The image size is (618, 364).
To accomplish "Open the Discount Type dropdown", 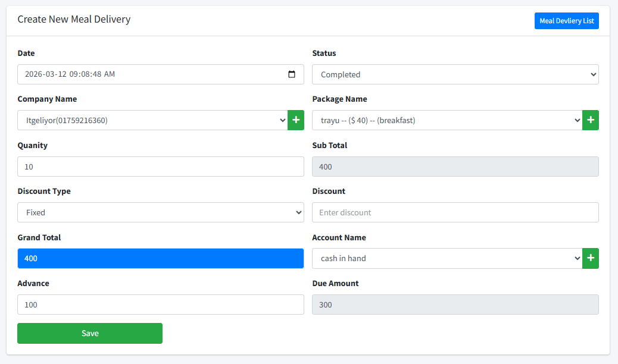I will (160, 212).
